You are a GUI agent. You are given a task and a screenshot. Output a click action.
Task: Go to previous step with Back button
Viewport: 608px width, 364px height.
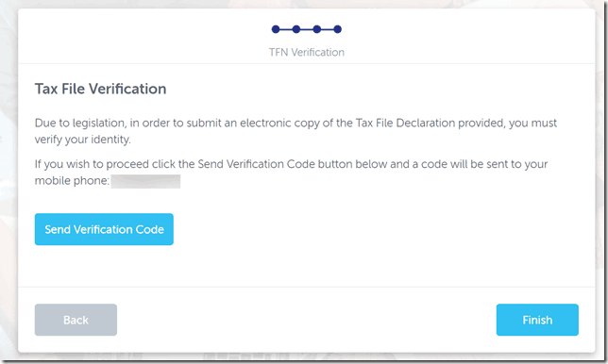click(x=76, y=320)
